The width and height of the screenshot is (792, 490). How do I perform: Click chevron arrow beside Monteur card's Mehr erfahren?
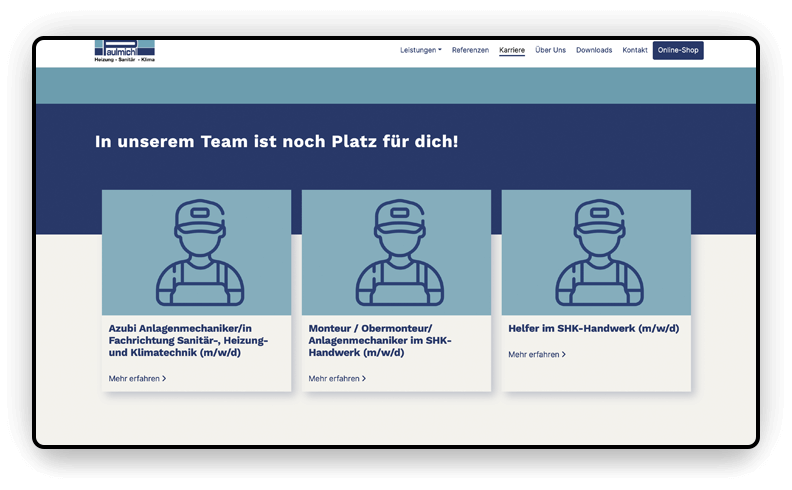click(364, 379)
